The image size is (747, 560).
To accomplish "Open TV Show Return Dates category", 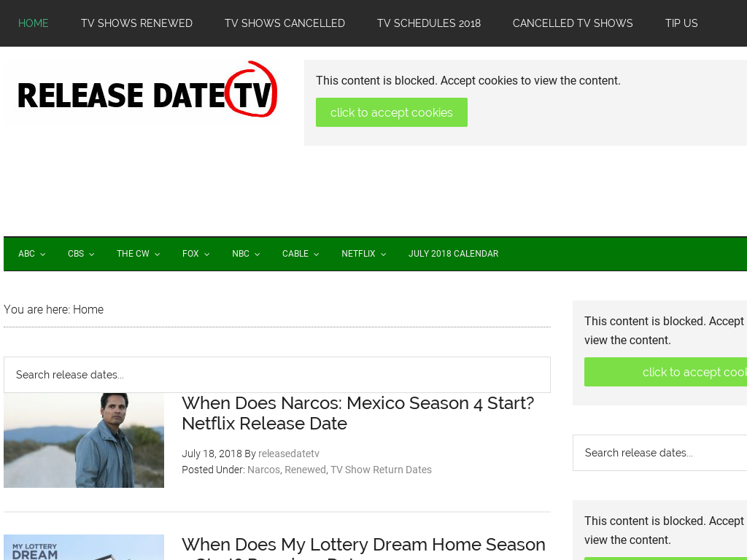I will 381,470.
